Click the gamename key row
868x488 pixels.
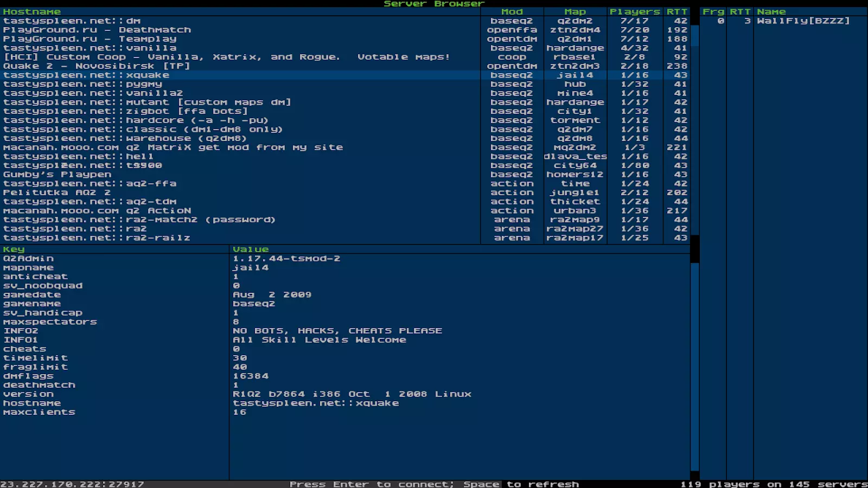click(345, 304)
